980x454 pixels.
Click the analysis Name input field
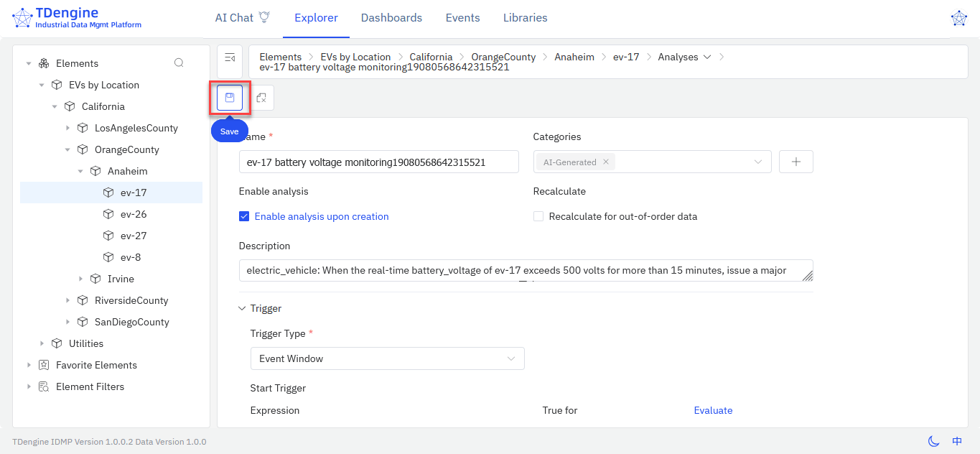tap(378, 162)
